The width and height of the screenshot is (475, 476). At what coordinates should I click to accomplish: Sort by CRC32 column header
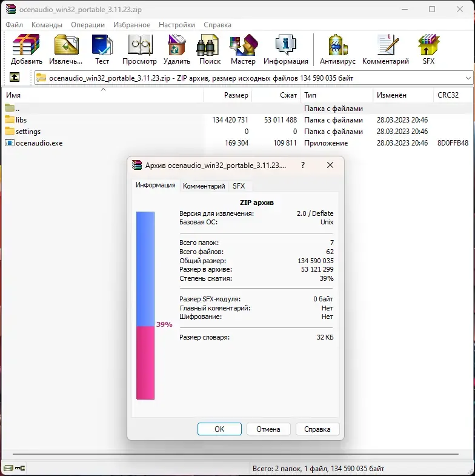point(453,95)
